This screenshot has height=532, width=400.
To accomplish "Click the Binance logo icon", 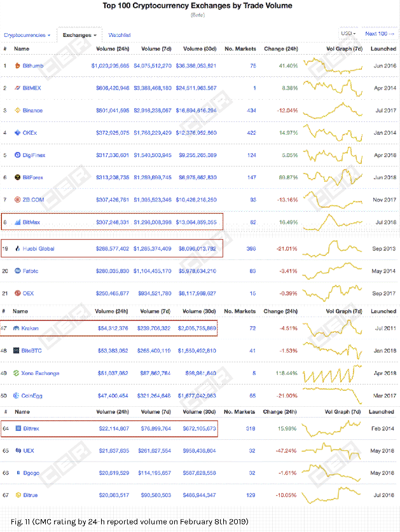I will pos(17,110).
